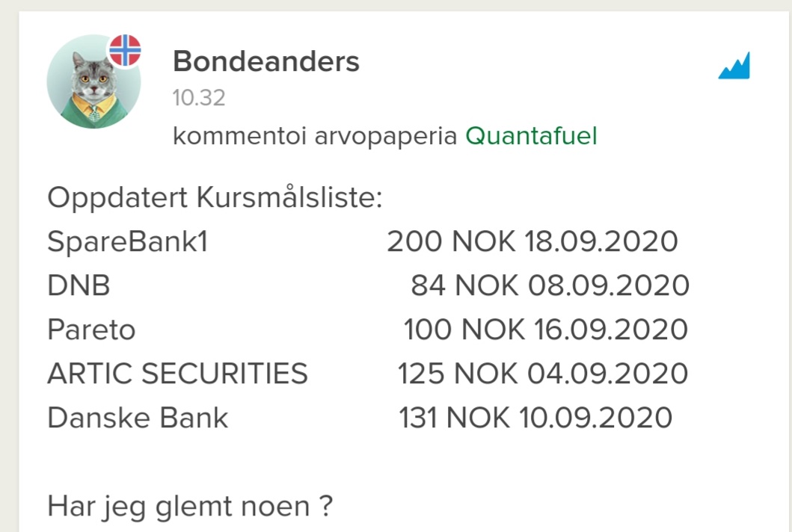Click the 200 NOK 18.09.2020 target

tap(532, 242)
